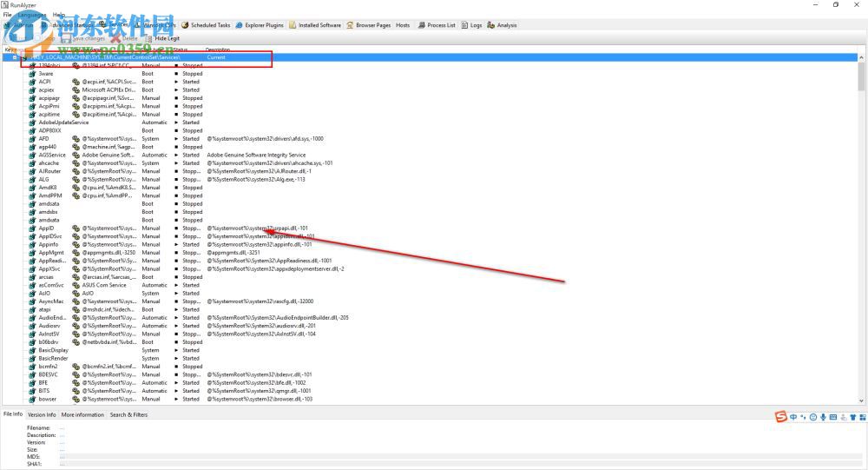The image size is (868, 470).
Task: Click the gear service icon of the acpiex row
Action: click(x=33, y=89)
